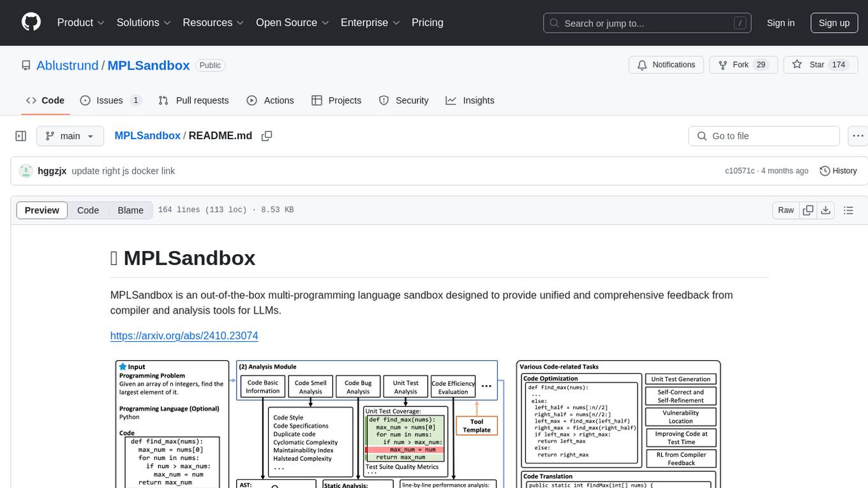
Task: Open the GitHub home logo
Action: [x=31, y=22]
